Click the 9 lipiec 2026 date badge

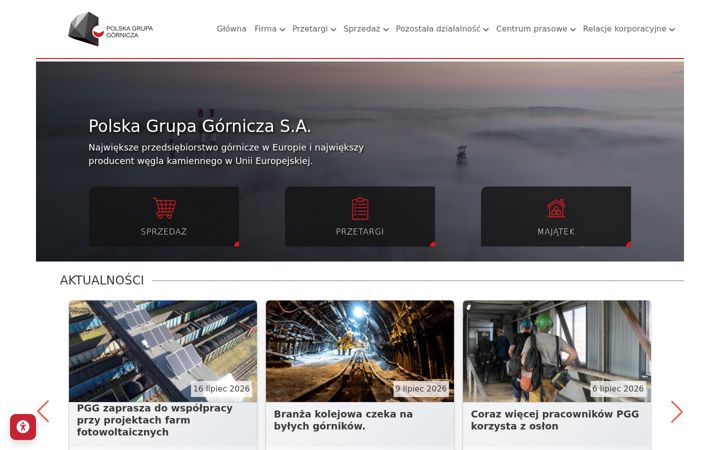click(421, 389)
